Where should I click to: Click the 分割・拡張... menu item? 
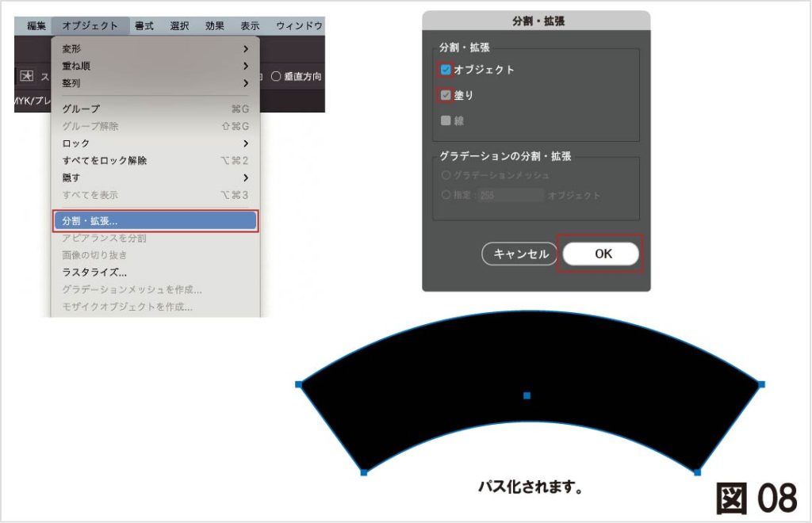coord(155,221)
